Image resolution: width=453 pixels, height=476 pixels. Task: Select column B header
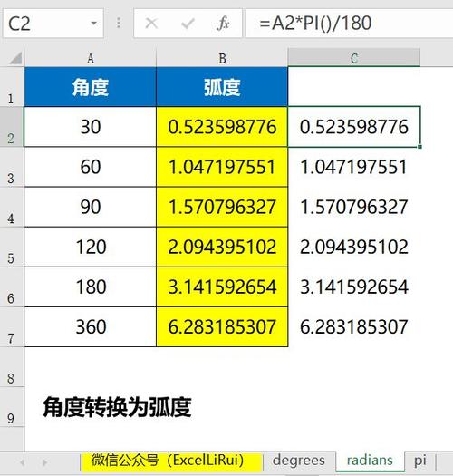pyautogui.click(x=222, y=58)
